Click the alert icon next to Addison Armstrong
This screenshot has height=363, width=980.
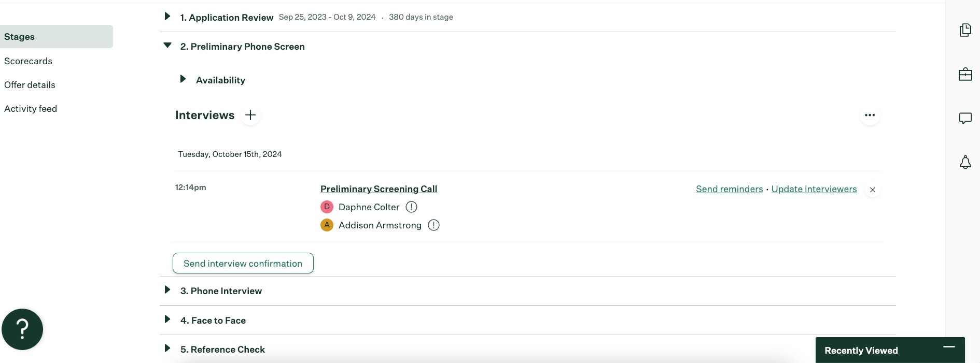tap(433, 225)
